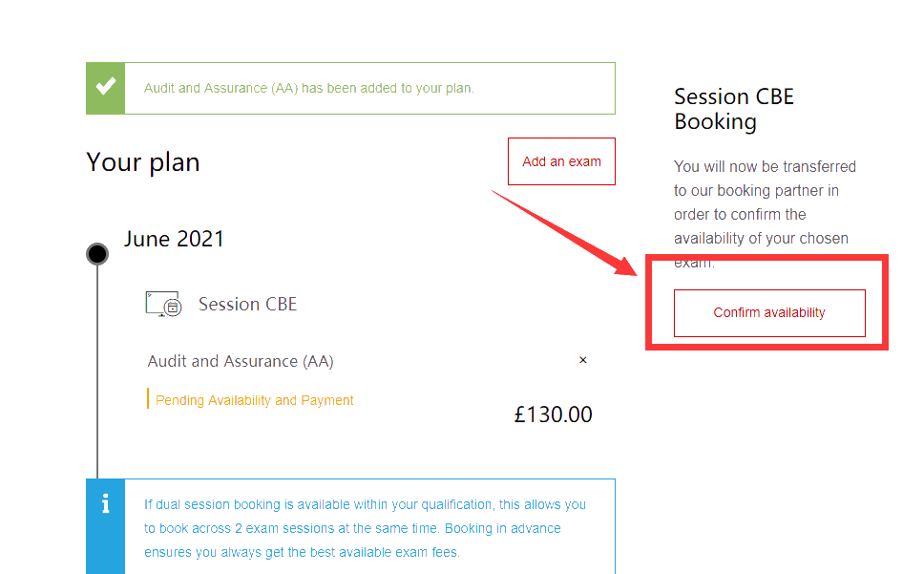Click the Session CBE label in plan

click(247, 305)
